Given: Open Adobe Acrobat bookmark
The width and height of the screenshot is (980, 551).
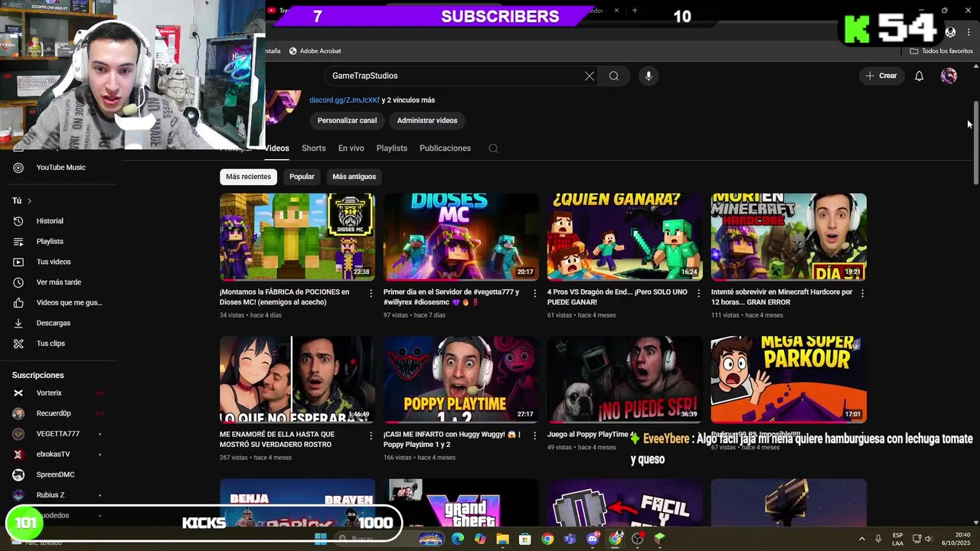Looking at the screenshot, I should tap(315, 51).
